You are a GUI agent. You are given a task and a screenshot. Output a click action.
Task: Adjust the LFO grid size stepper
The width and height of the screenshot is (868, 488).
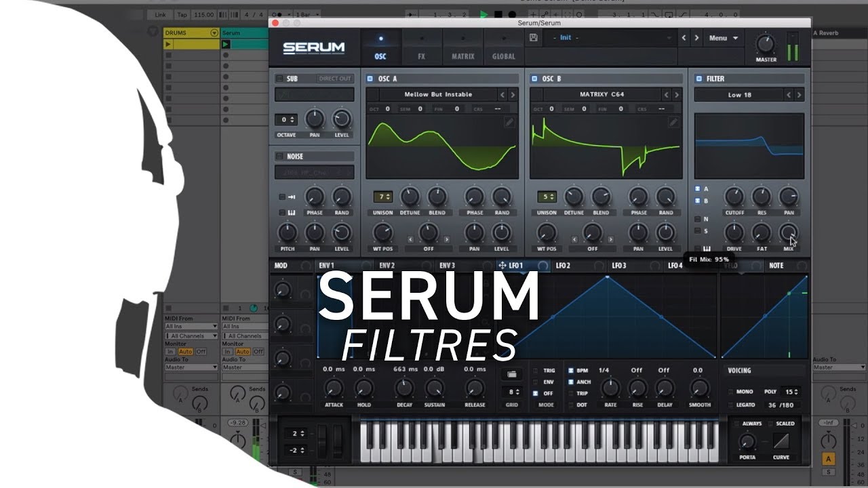click(512, 392)
